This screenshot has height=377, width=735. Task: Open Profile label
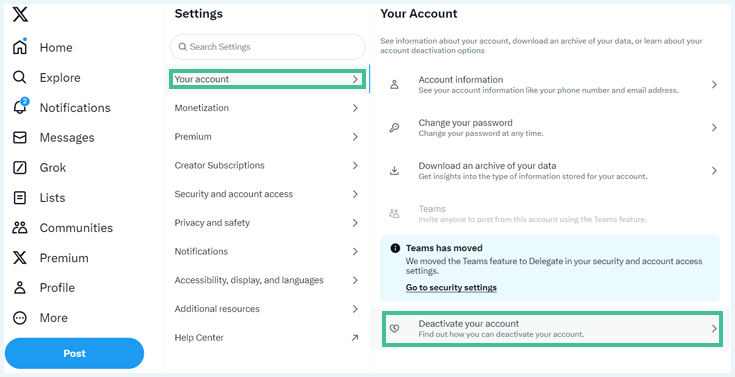tap(57, 287)
